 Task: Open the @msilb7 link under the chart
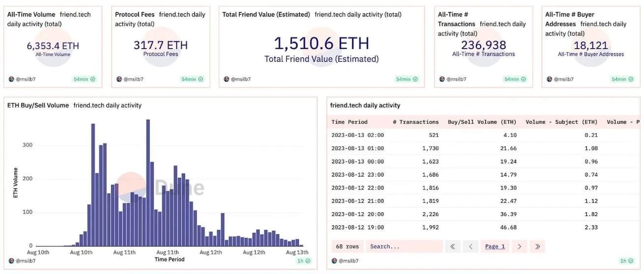click(26, 261)
